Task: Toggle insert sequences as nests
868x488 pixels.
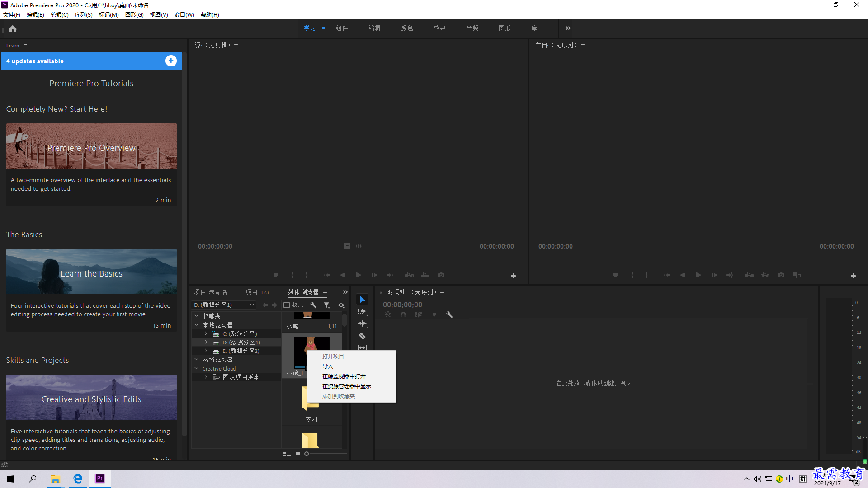Action: 388,314
